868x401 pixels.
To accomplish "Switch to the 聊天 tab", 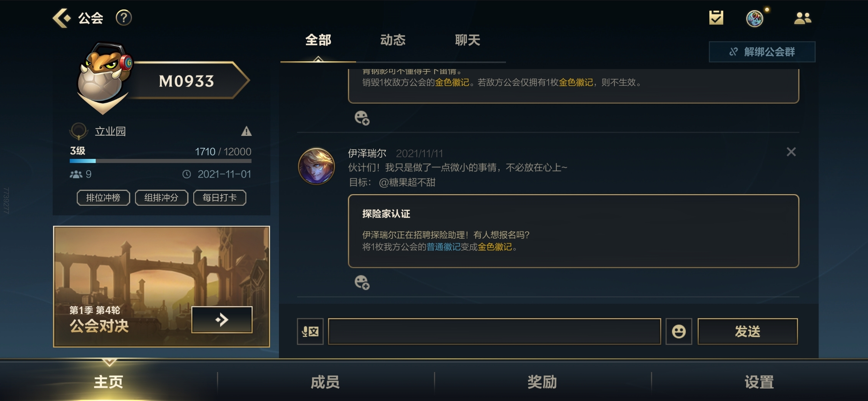I will coord(467,40).
